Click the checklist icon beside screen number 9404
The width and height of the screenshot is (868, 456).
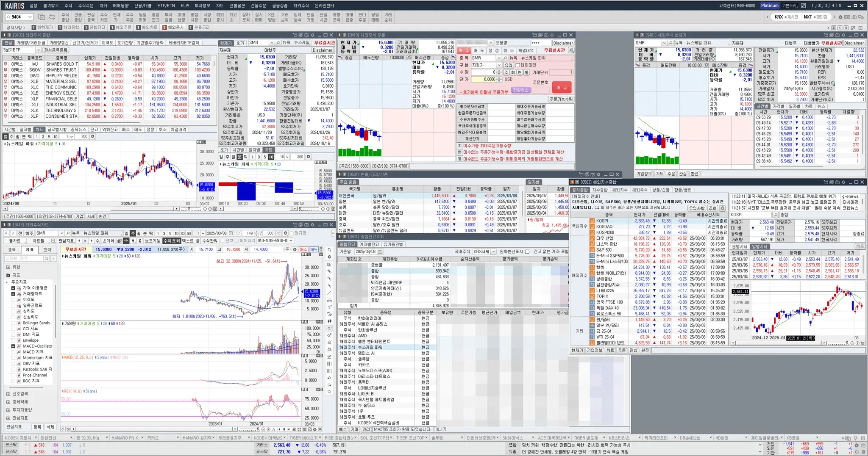tap(42, 17)
